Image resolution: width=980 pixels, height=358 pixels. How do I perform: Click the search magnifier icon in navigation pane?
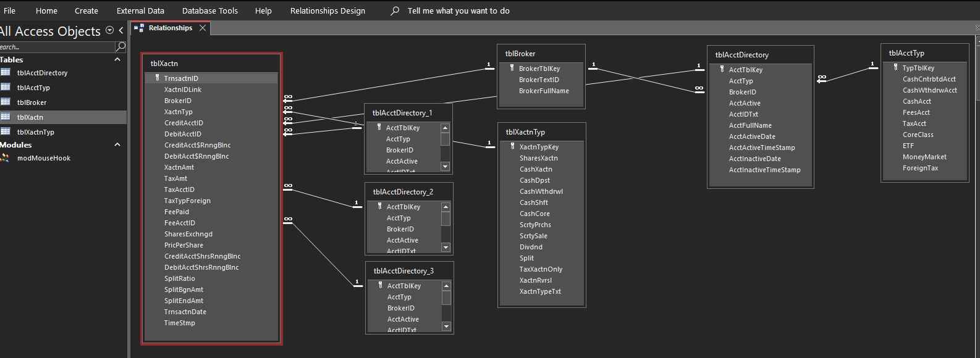(121, 46)
